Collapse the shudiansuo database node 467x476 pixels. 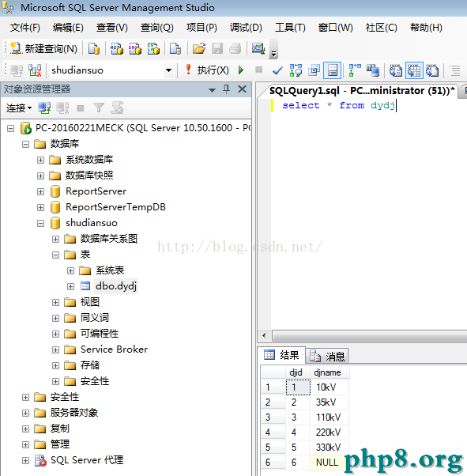tap(40, 223)
